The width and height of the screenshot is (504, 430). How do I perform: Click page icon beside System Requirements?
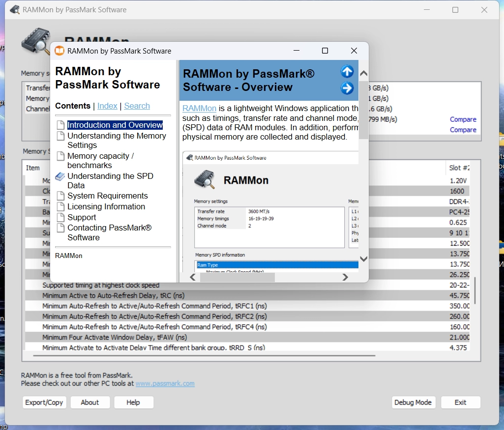pyautogui.click(x=60, y=196)
